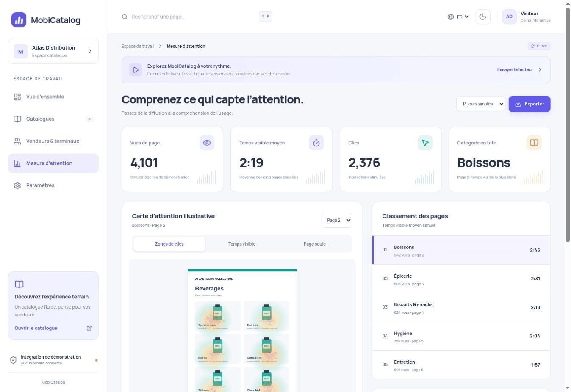Select the Hygiène ranking row
Viewport: 571px width, 392px height.
coord(461,336)
